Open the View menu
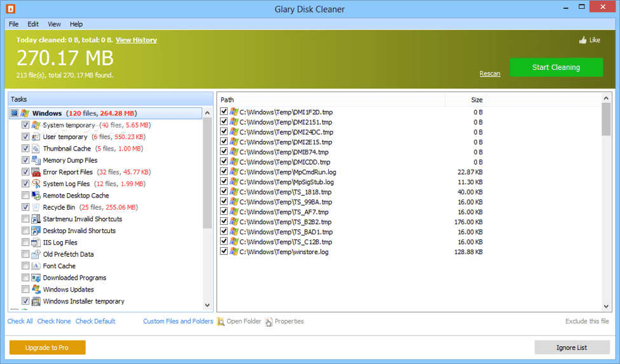The width and height of the screenshot is (620, 364). point(54,24)
